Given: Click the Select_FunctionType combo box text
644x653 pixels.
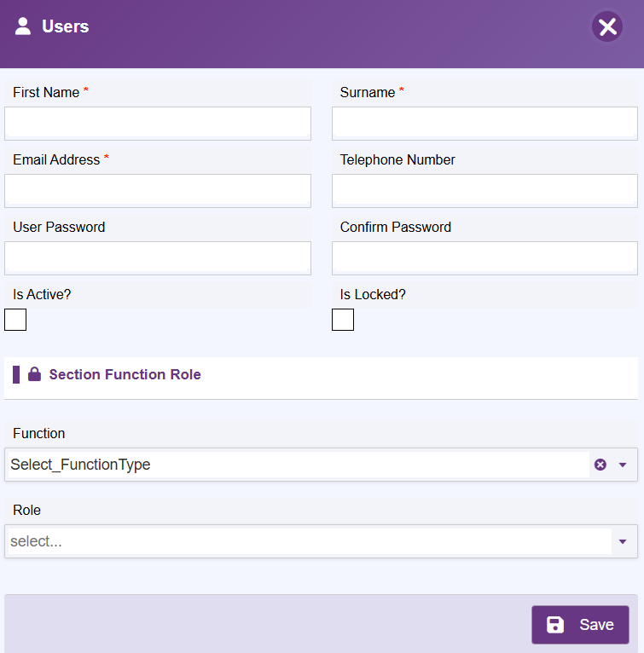Looking at the screenshot, I should [x=80, y=465].
